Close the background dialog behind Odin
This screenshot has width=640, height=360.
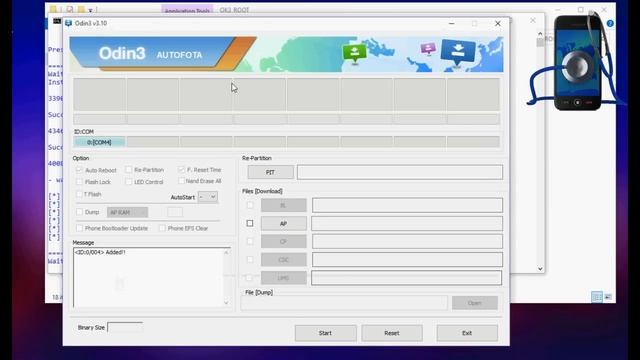[533, 20]
